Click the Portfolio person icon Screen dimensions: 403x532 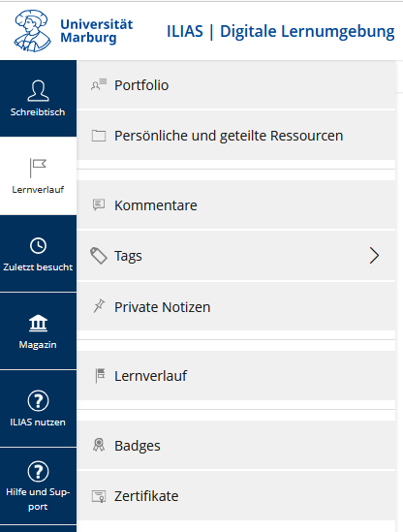pos(99,85)
